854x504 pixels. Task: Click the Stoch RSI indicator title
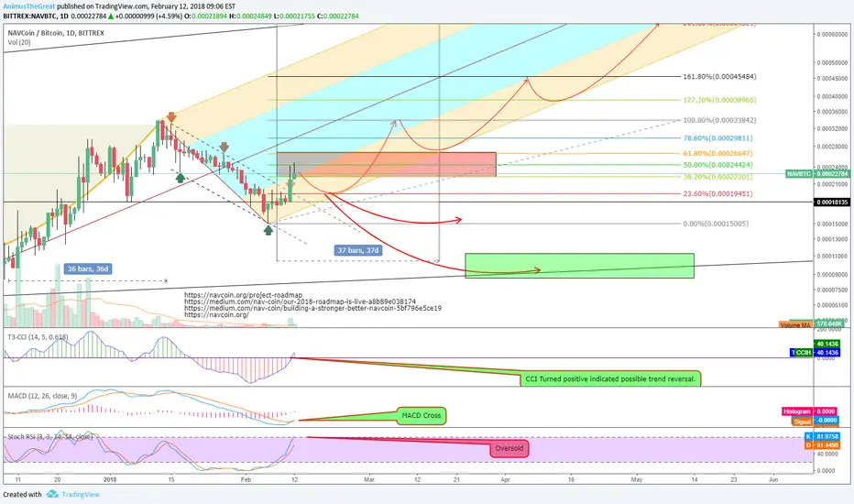50,437
